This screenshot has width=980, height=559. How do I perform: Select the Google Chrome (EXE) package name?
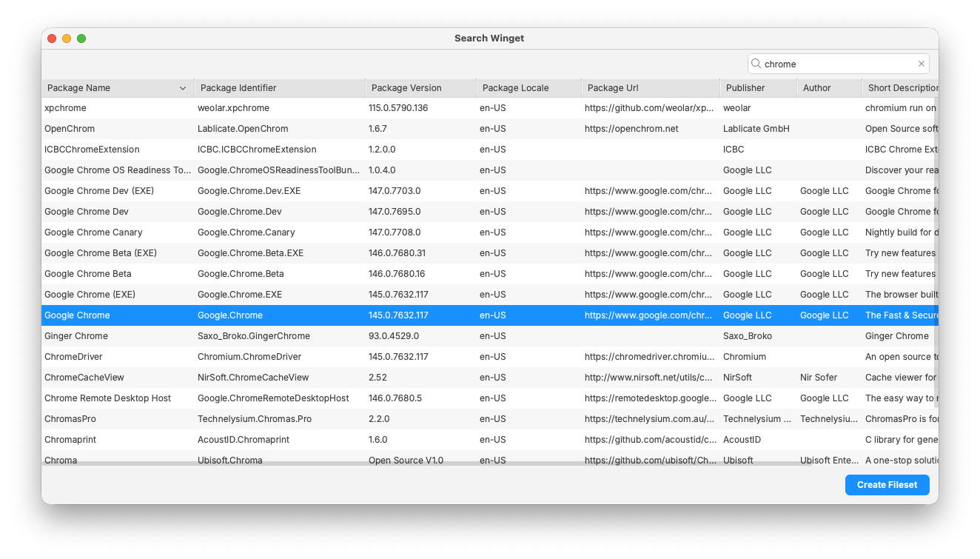click(x=90, y=295)
